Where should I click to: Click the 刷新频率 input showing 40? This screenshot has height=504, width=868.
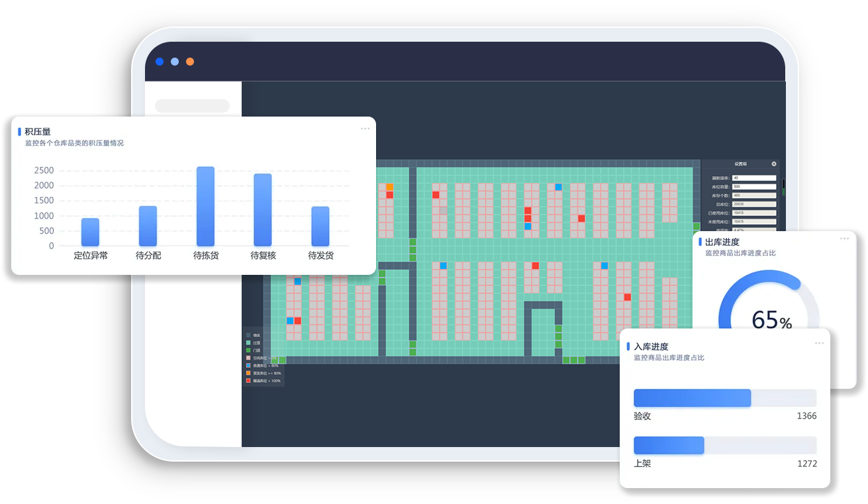point(754,178)
